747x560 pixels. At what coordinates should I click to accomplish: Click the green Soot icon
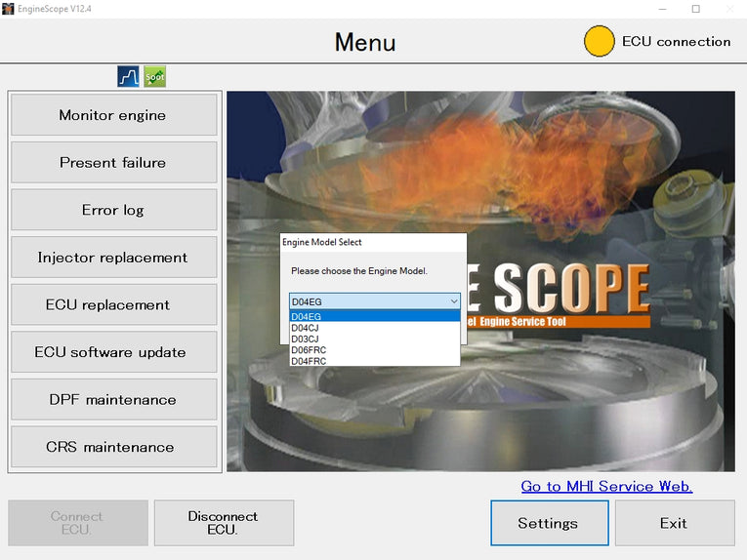[x=154, y=76]
